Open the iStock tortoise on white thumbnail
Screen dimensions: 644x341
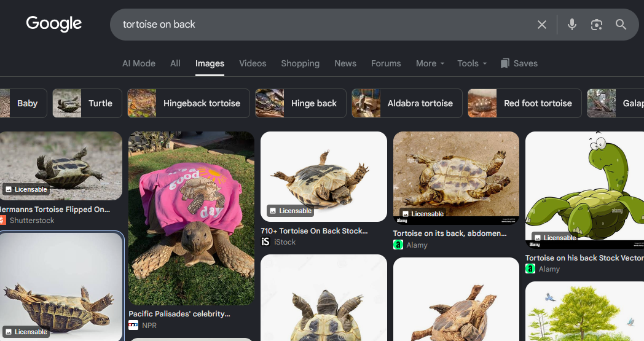click(x=324, y=176)
